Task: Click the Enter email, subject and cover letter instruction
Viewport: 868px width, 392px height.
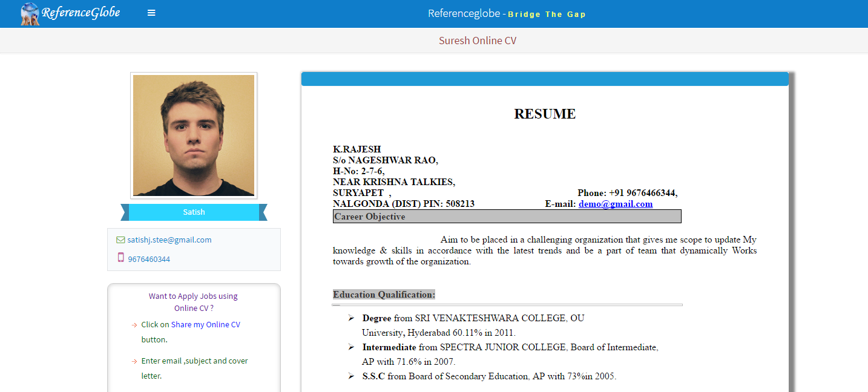Action: (x=194, y=368)
